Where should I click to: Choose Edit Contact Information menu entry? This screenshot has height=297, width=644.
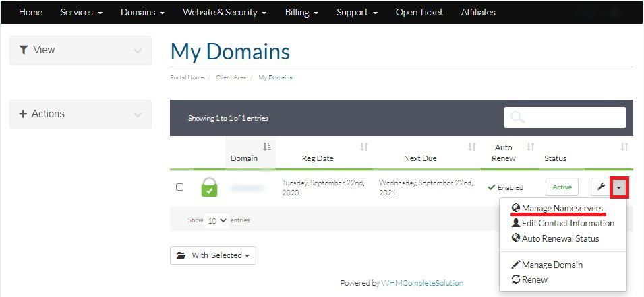(x=567, y=223)
